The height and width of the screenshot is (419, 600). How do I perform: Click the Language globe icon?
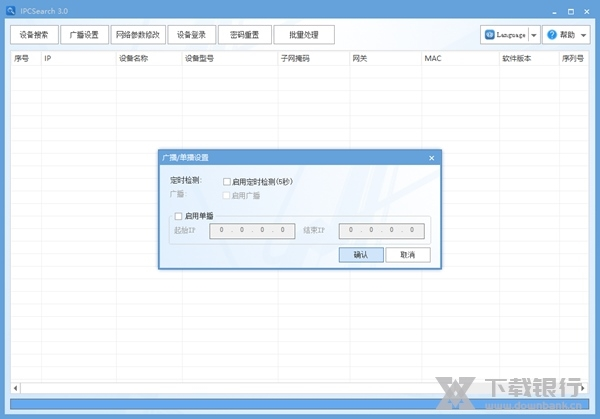coord(489,35)
